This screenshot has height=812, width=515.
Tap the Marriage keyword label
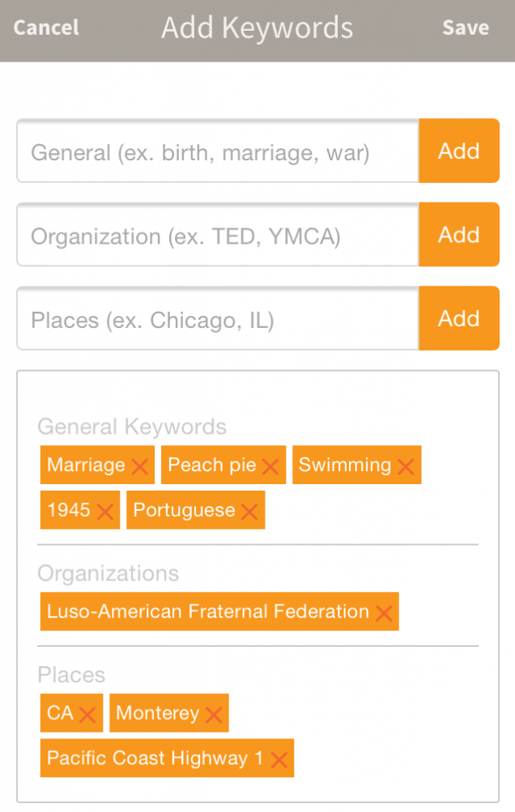click(x=86, y=466)
